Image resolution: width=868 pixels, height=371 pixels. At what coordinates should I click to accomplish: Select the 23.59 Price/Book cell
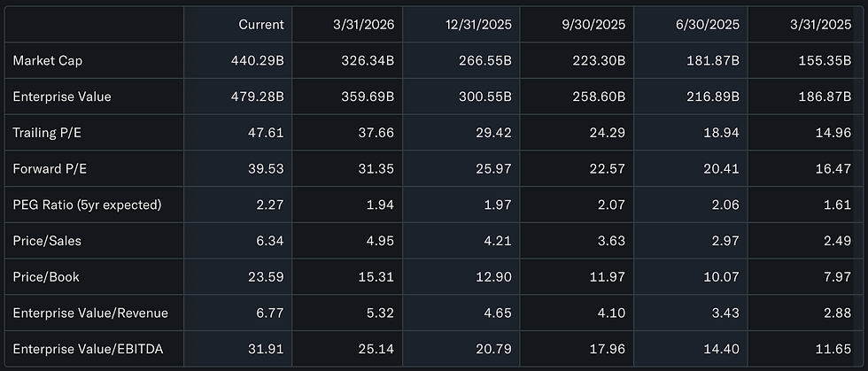[267, 277]
